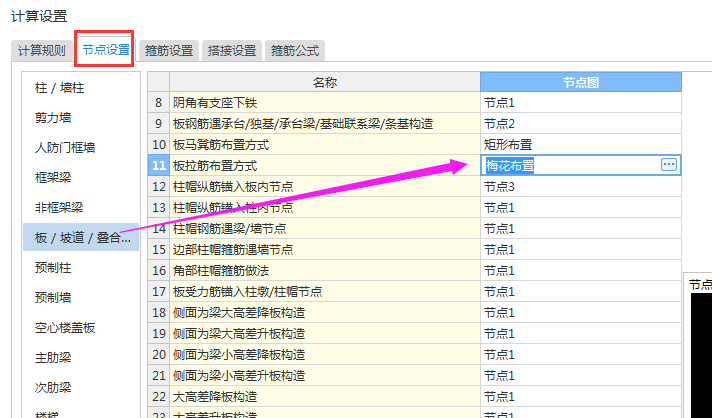Select row 柱帽纵筋锚入板内节点
This screenshot has height=418, width=712.
(325, 187)
